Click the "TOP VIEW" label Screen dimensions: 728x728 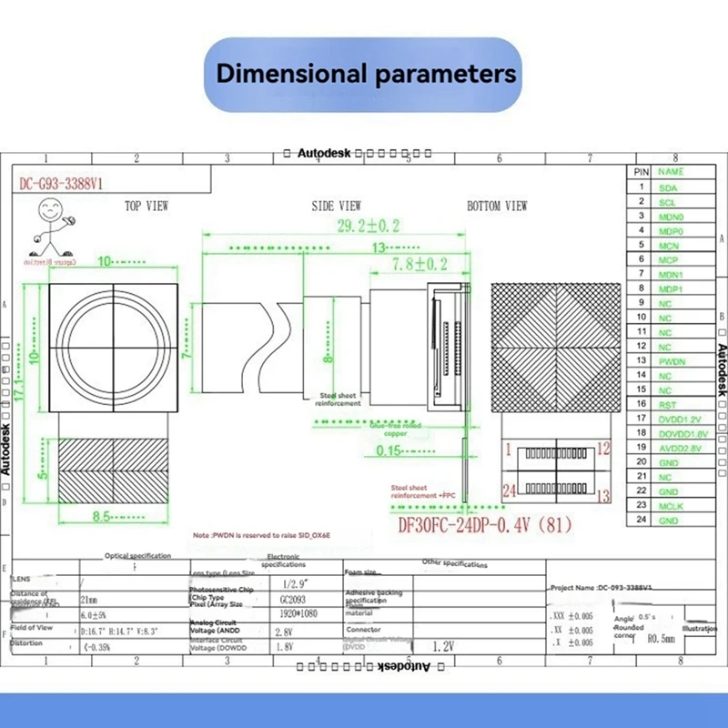click(x=147, y=207)
